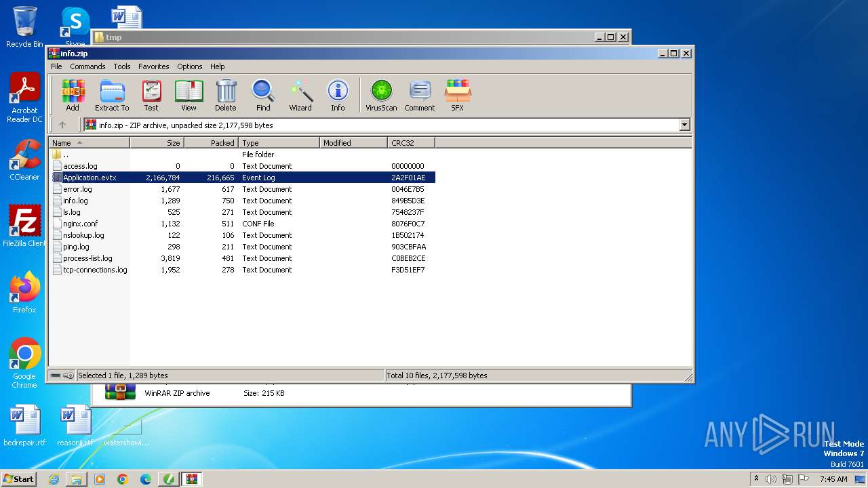Open the Help menu
The width and height of the screenshot is (868, 488).
[217, 66]
